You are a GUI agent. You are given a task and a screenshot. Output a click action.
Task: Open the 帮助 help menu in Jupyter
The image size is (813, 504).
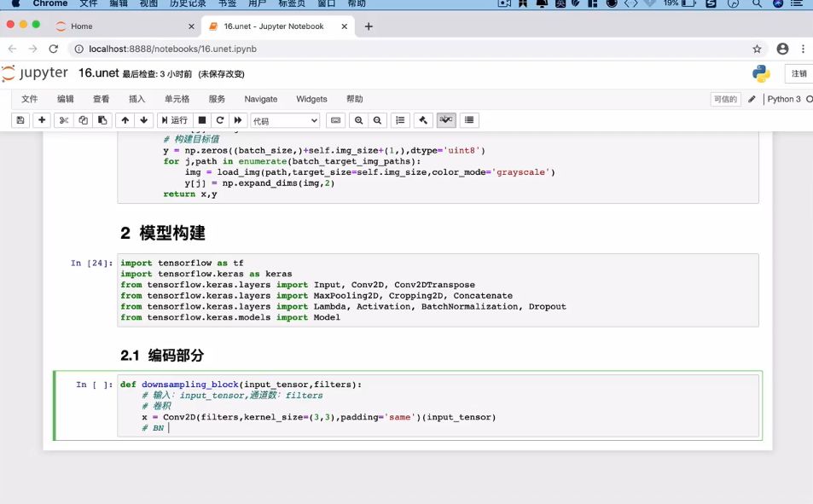pyautogui.click(x=355, y=99)
